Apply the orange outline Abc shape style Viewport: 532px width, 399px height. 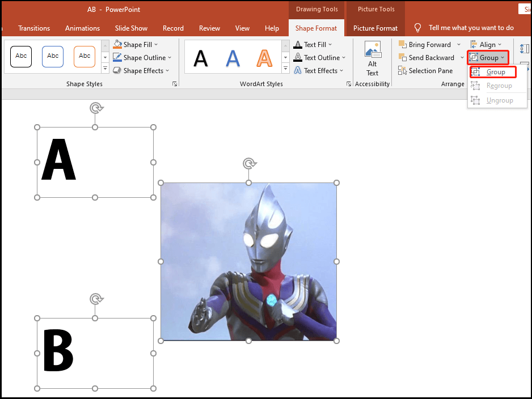coord(85,56)
